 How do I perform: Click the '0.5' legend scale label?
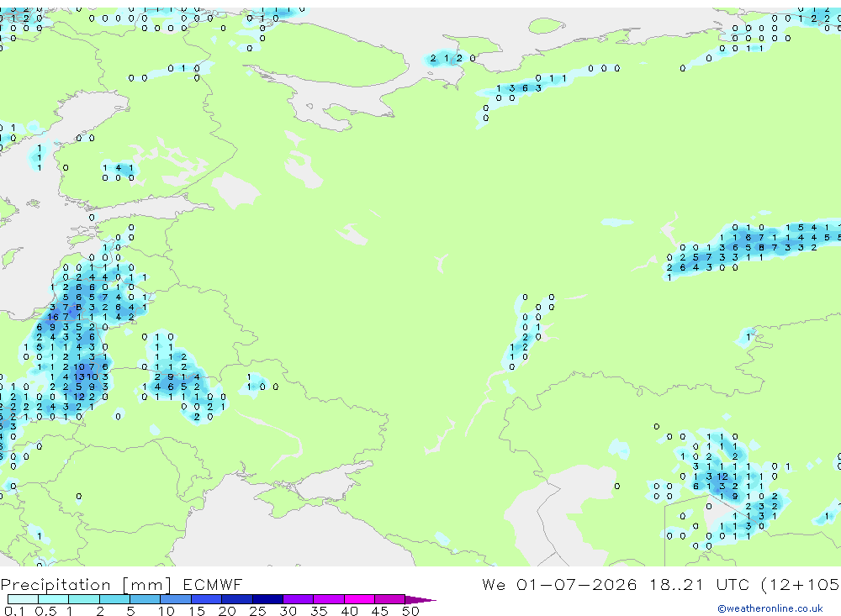pyautogui.click(x=45, y=611)
